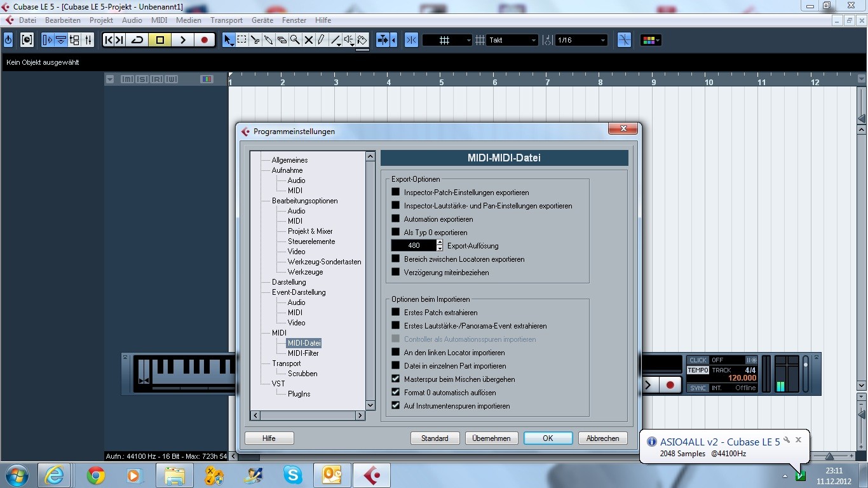Uncheck Auf Instrumentenspuren importieren
The image size is (868, 488).
click(396, 405)
